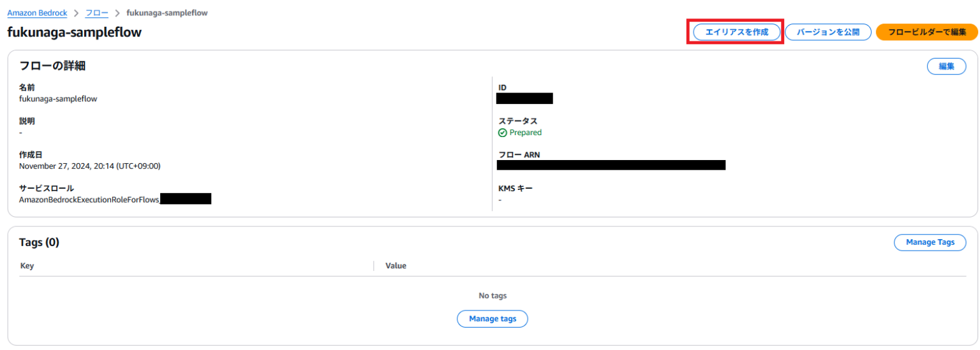Click the redacted フロー ARN value

point(611,165)
